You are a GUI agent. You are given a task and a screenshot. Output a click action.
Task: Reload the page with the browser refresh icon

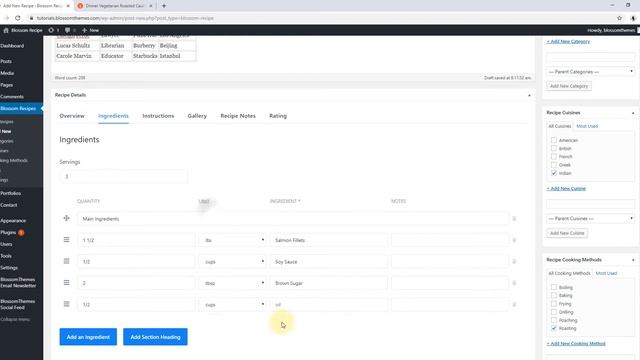[18, 18]
